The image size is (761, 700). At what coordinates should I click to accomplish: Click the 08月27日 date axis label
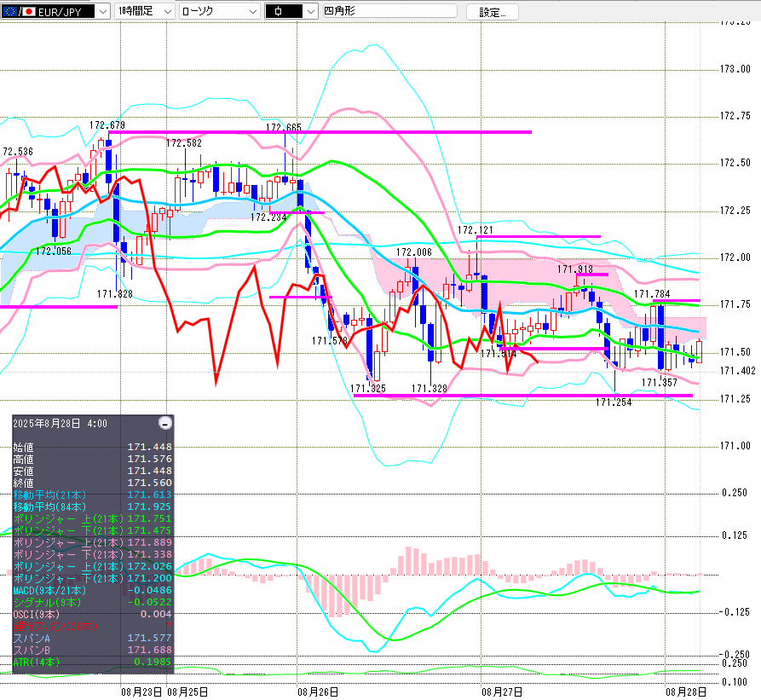[x=502, y=691]
